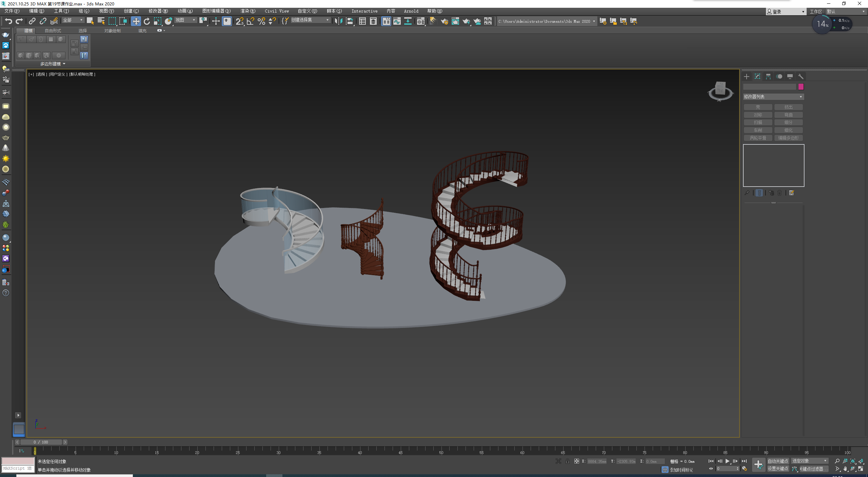Click the Rotate tool icon
This screenshot has width=868, height=477.
pyautogui.click(x=146, y=21)
